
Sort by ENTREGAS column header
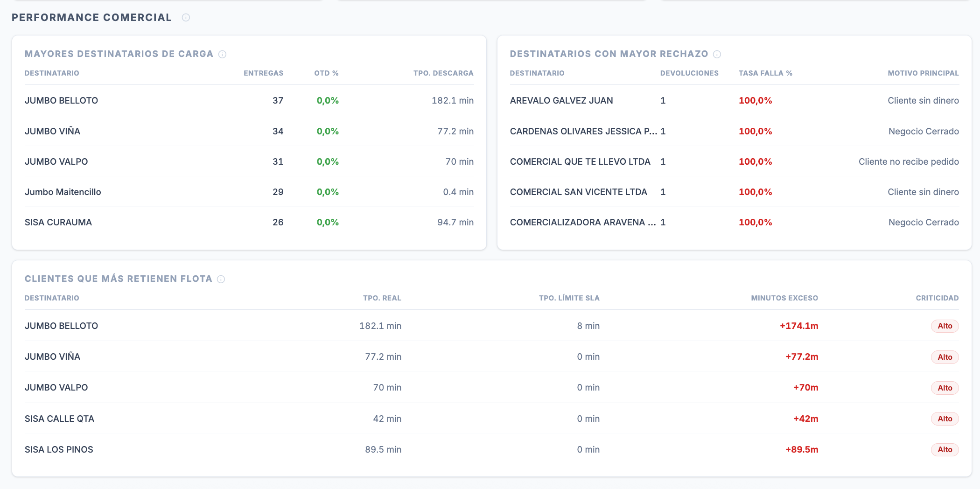[x=263, y=73]
